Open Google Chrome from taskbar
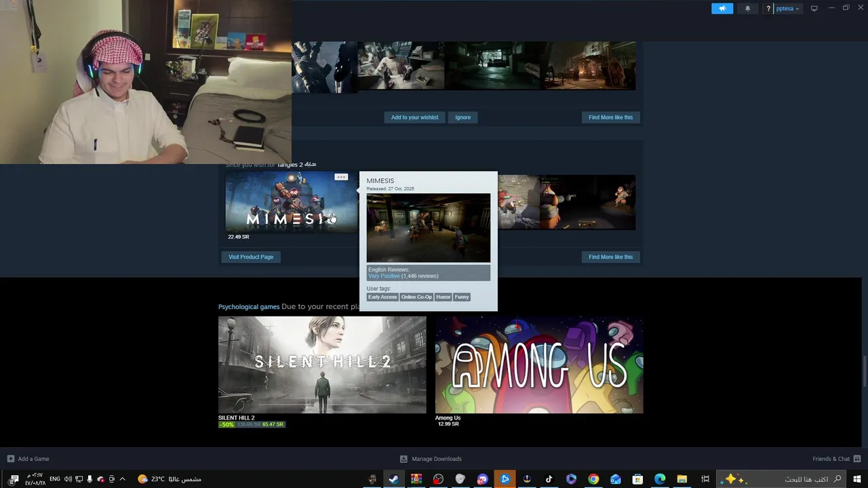Screen dimensions: 868x488 [x=593, y=479]
